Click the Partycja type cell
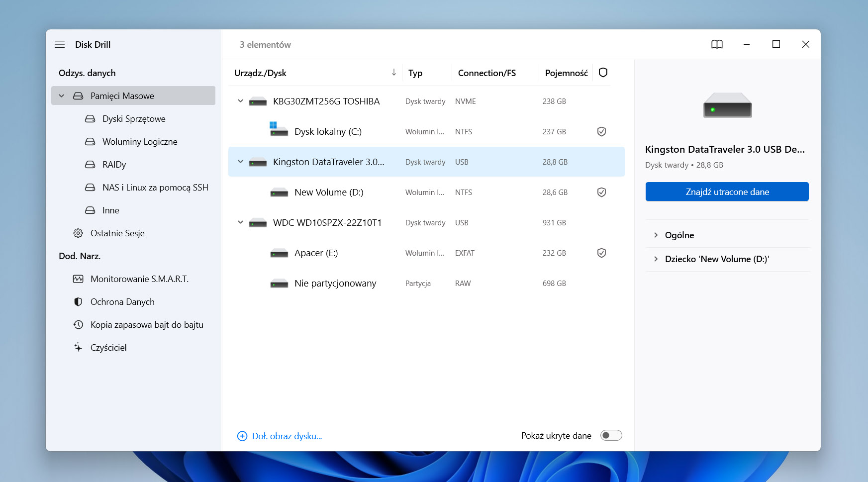 418,284
